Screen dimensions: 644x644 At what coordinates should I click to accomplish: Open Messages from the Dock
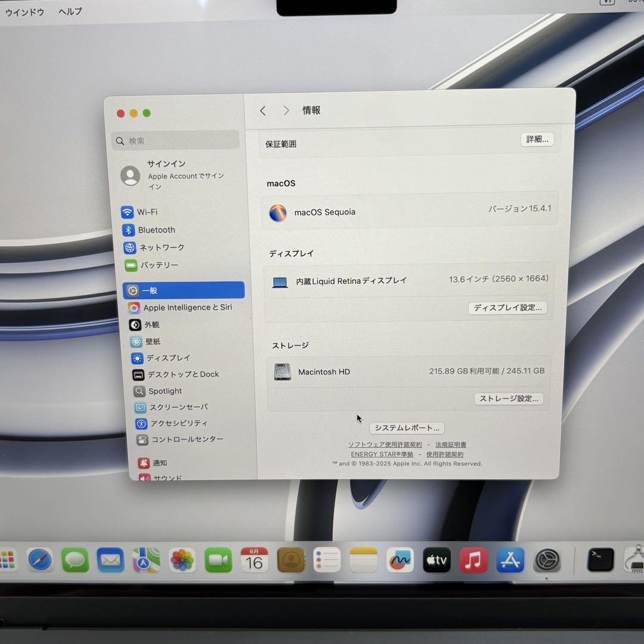click(75, 559)
